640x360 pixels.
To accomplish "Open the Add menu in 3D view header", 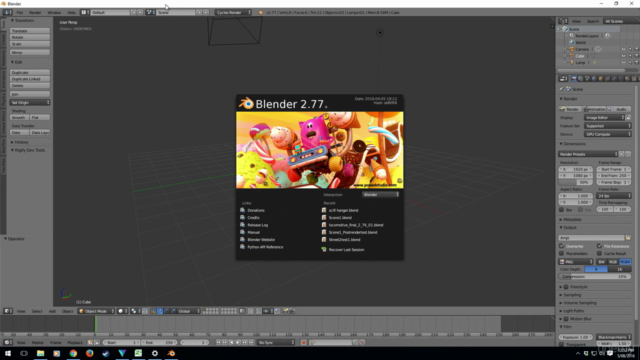I will [x=52, y=311].
